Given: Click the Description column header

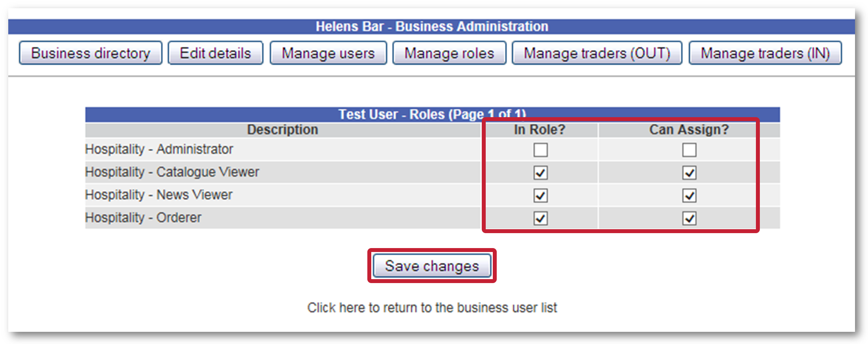Looking at the screenshot, I should (282, 129).
